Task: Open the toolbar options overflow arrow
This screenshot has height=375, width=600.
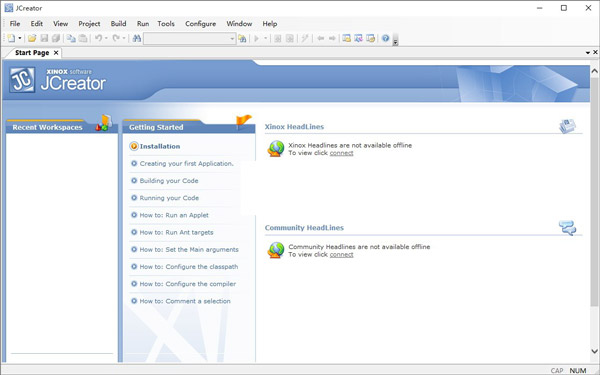Action: tap(396, 41)
